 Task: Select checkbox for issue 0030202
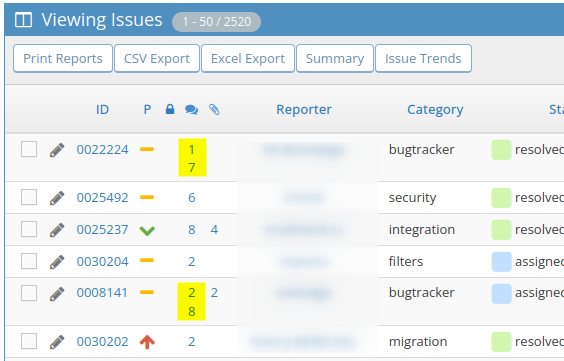pos(29,341)
